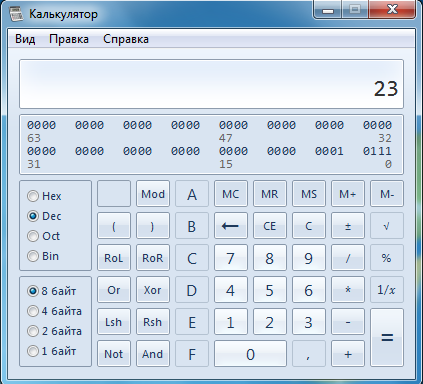
Task: Click the And bitwise button
Action: 153,354
